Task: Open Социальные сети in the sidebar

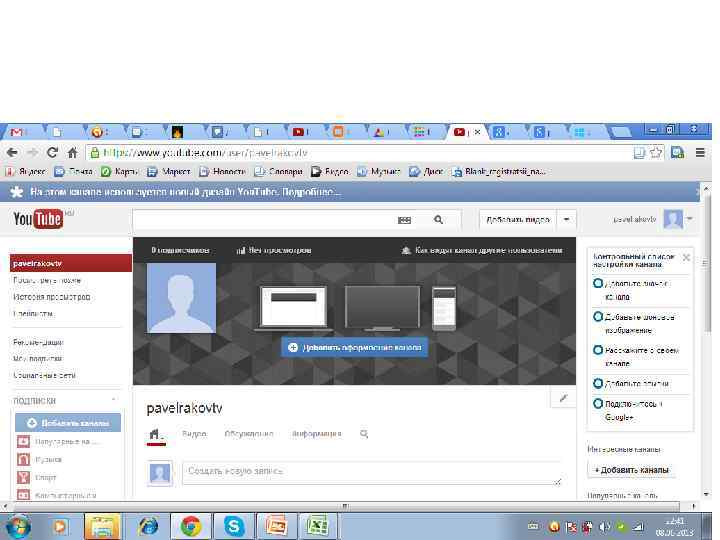Action: point(44,375)
